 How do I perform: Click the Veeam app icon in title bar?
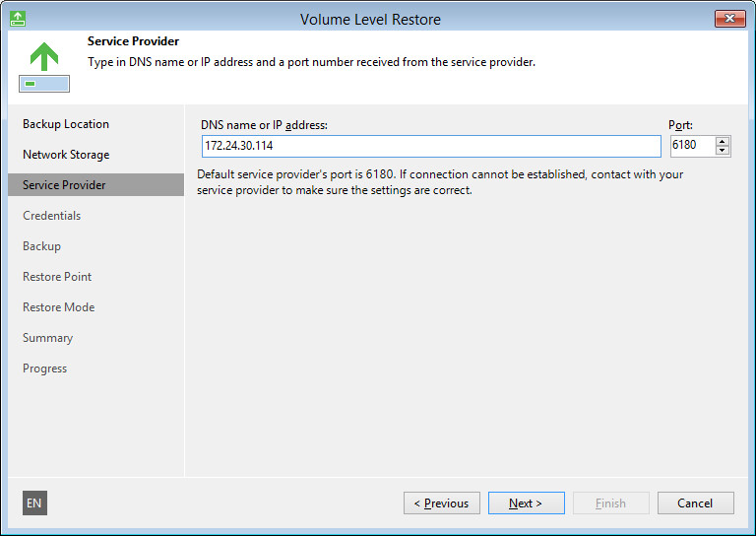(x=17, y=19)
